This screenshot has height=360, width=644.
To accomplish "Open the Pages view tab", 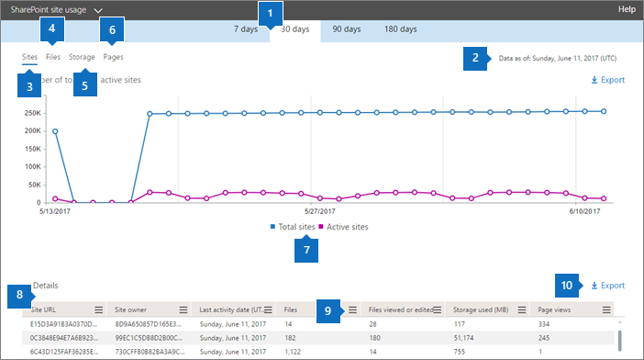I will pos(114,57).
